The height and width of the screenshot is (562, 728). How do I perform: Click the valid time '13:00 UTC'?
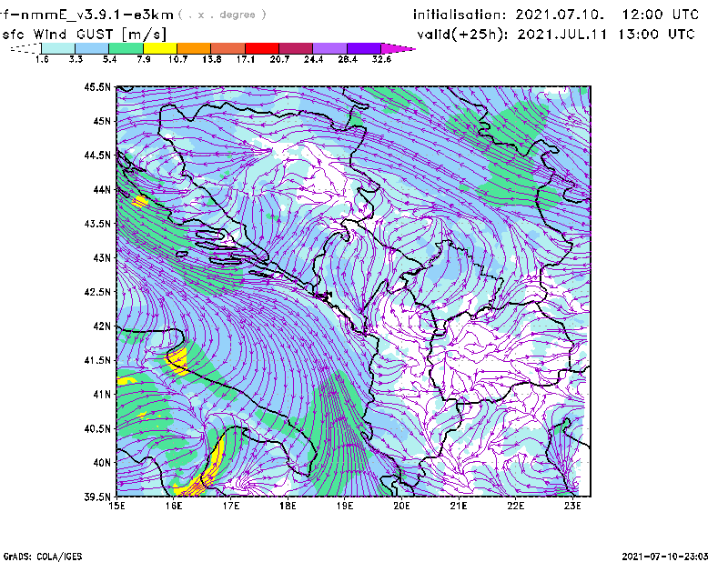656,35
